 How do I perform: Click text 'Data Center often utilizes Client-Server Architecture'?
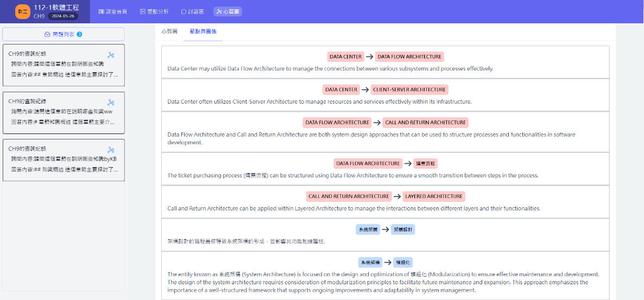pos(319,101)
